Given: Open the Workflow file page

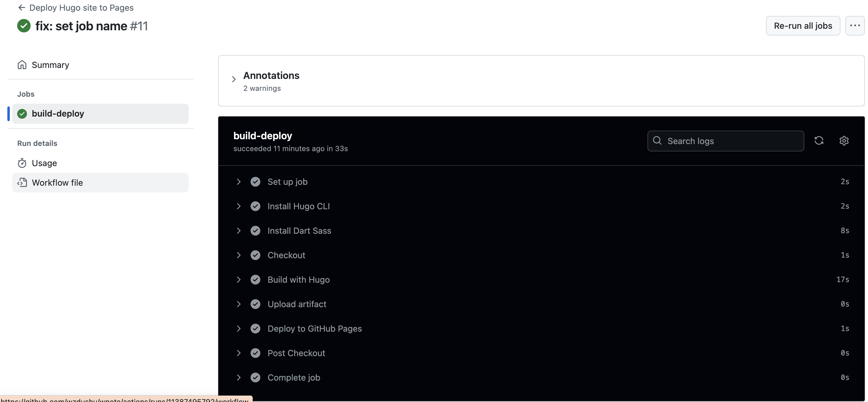Looking at the screenshot, I should point(57,181).
